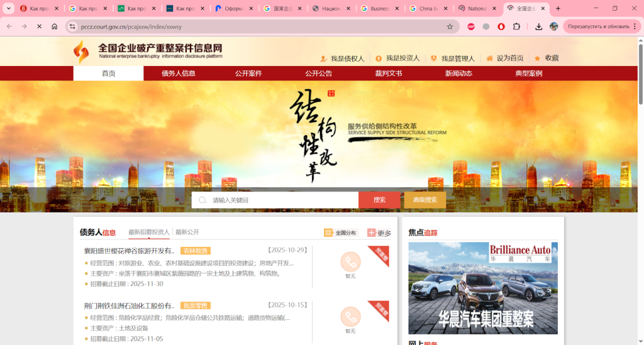Image resolution: width=644 pixels, height=345 pixels.
Task: Bookmark the page with the star icon
Action: click(450, 26)
